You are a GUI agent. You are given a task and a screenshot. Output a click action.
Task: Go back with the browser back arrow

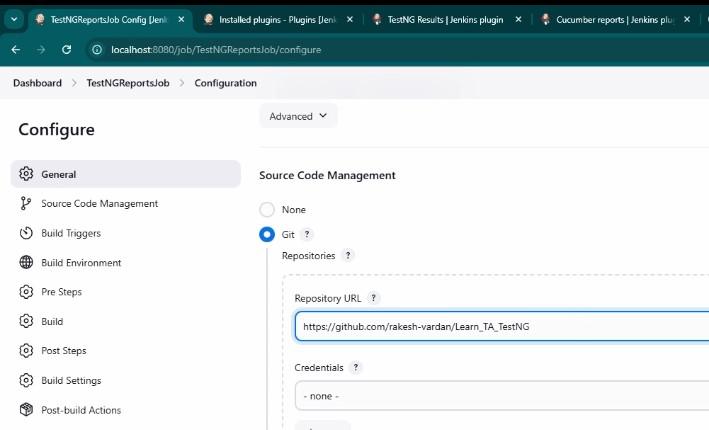[16, 50]
